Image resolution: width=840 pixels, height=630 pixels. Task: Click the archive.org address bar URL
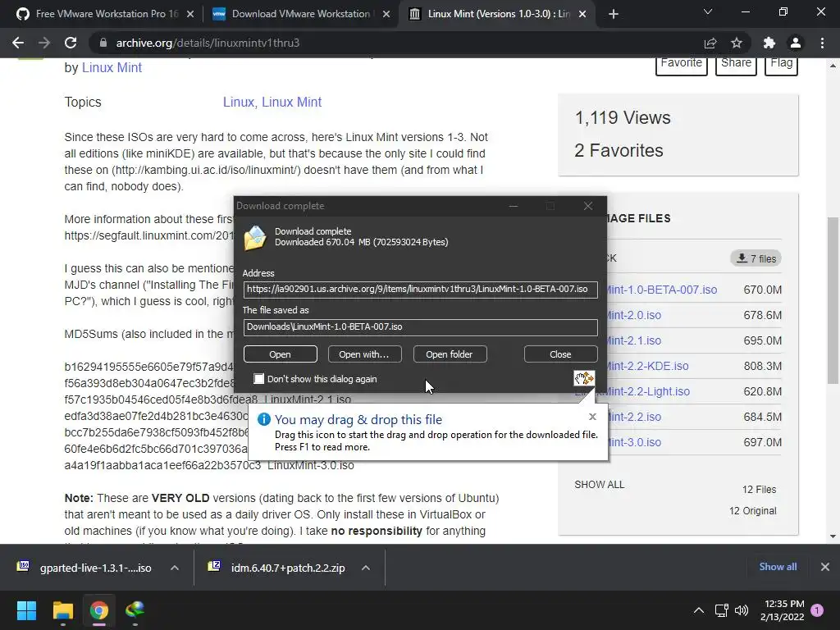[x=208, y=43]
